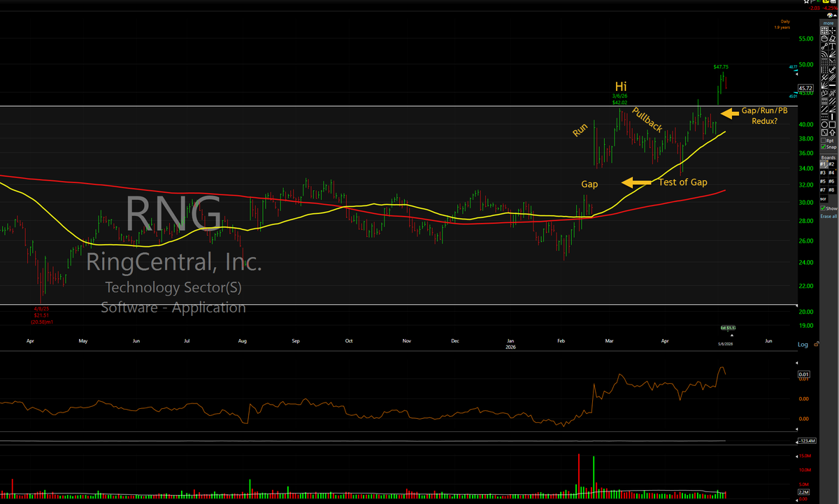Select the up arrow marker tool
The width and height of the screenshot is (839, 504).
[x=832, y=132]
